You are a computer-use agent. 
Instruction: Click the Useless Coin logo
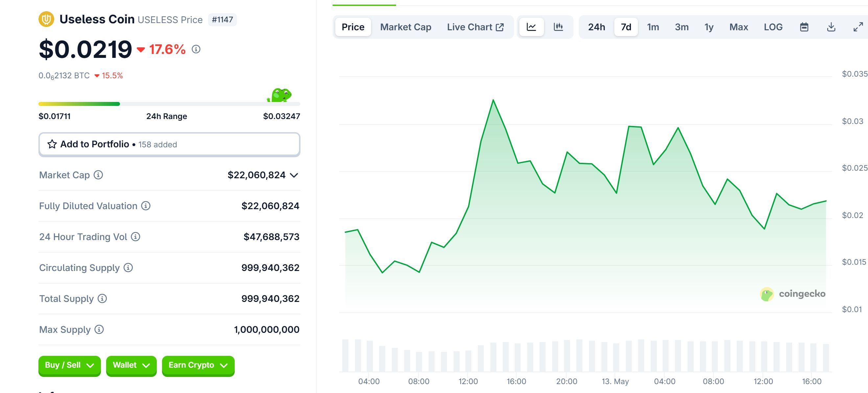tap(46, 18)
